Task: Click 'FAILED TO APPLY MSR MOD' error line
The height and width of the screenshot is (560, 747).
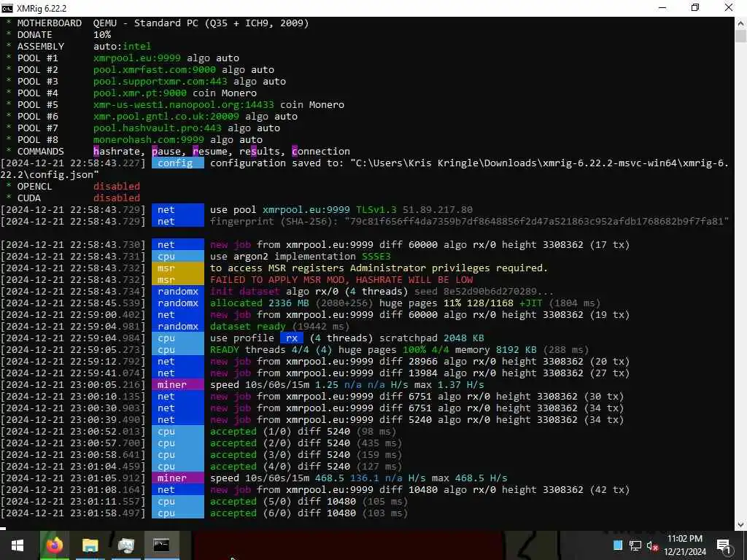Action: 341,279
